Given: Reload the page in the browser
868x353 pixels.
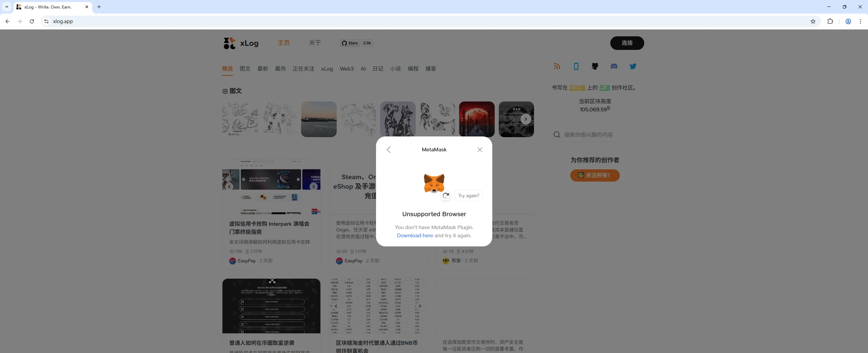Looking at the screenshot, I should click(x=32, y=21).
